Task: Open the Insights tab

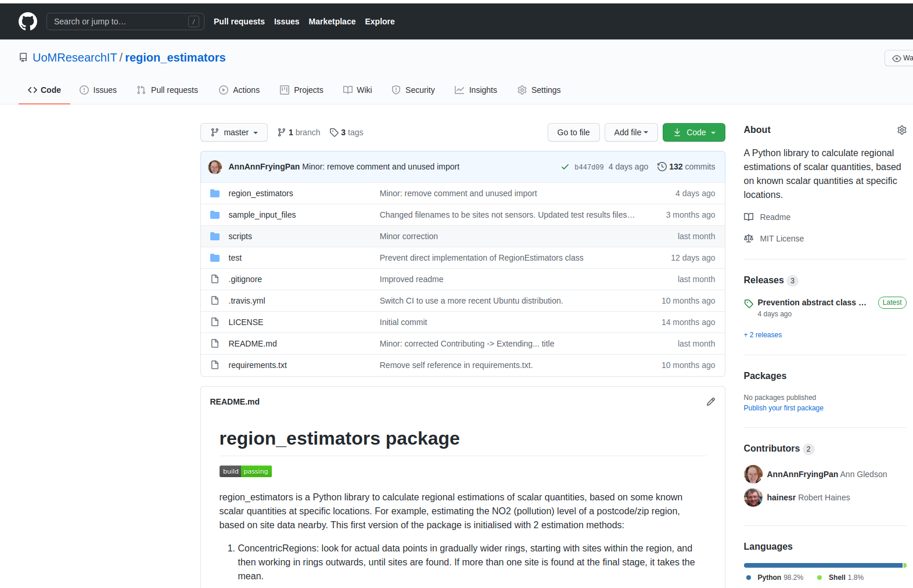Action: 476,90
